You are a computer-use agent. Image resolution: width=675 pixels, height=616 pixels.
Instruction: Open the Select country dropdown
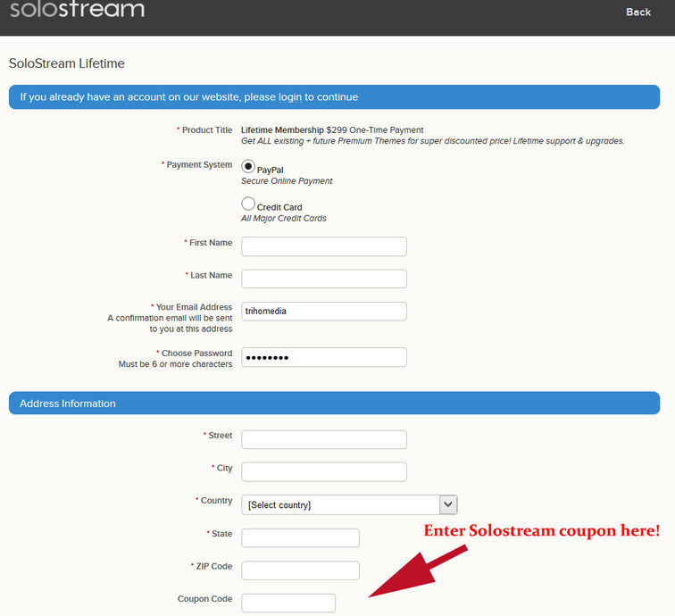pyautogui.click(x=349, y=504)
